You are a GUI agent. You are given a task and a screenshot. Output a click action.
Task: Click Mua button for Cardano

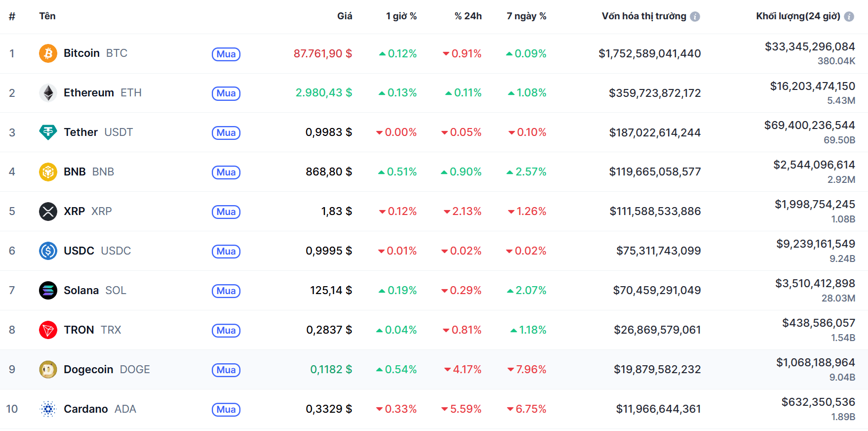coord(226,410)
